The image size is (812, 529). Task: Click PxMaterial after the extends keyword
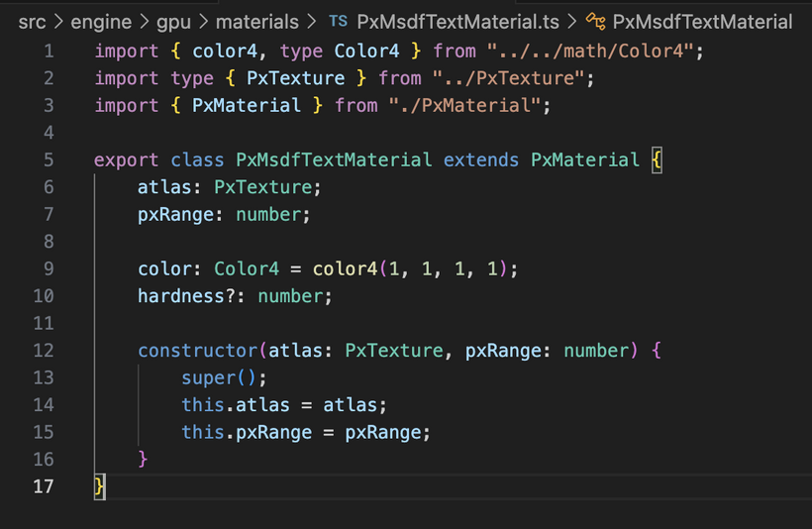point(585,159)
